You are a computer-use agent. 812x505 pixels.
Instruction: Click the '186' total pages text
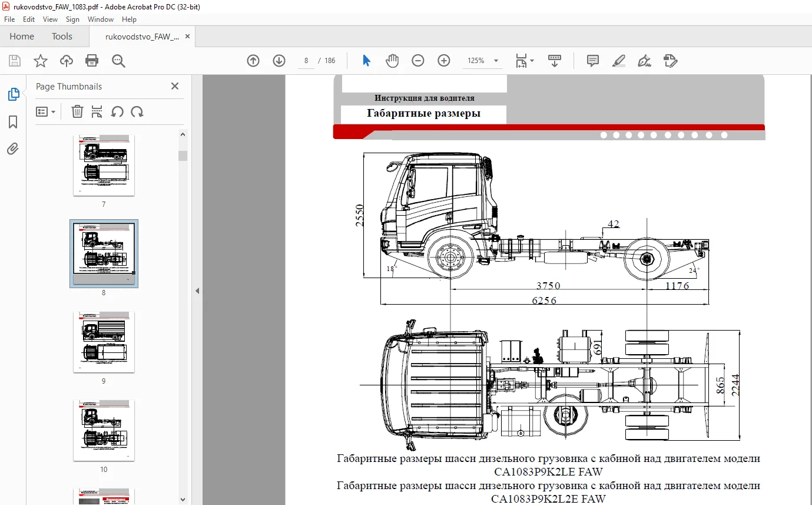point(330,61)
